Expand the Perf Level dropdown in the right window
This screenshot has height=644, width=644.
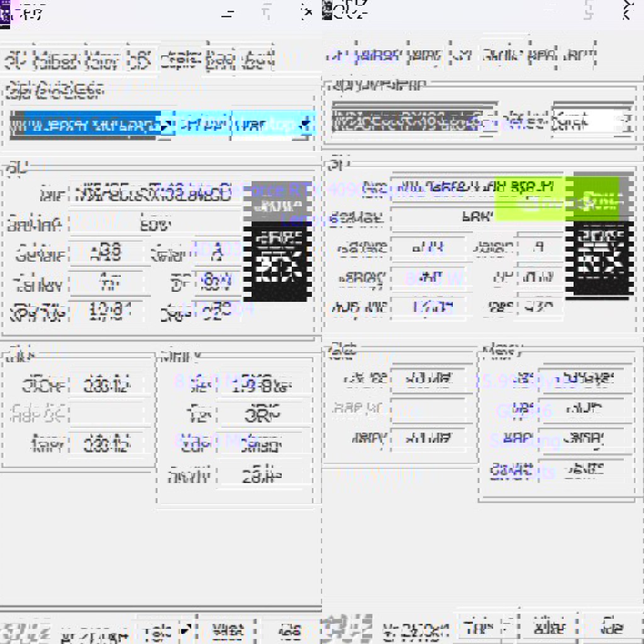(625, 120)
